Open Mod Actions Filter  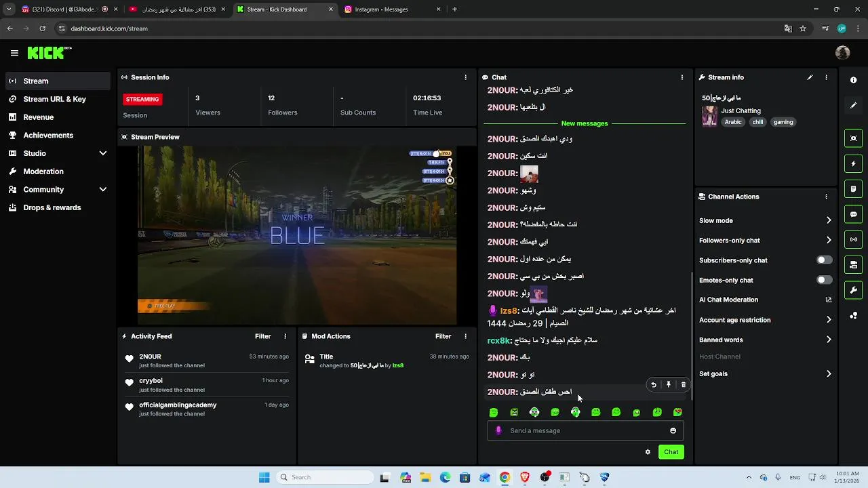(x=443, y=336)
